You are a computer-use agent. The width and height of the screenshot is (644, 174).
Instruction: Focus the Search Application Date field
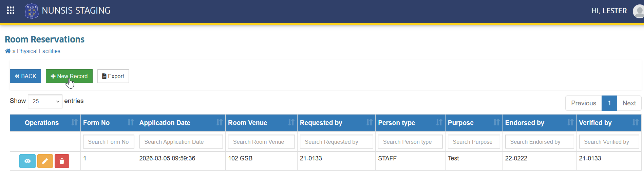tap(181, 142)
